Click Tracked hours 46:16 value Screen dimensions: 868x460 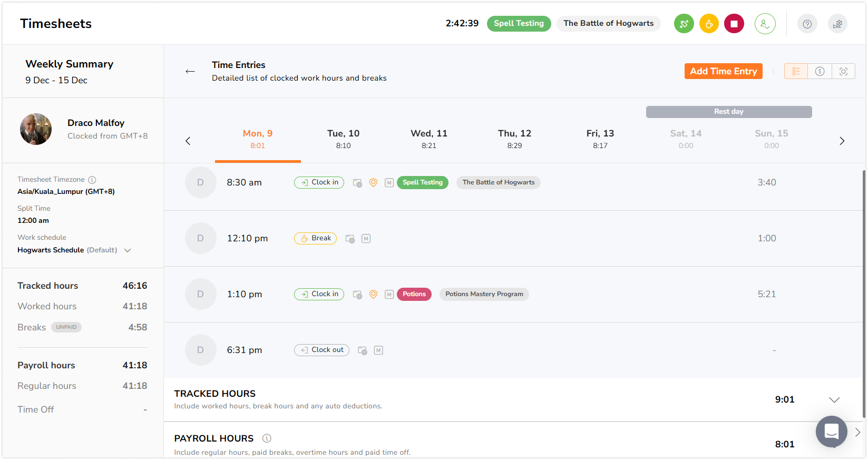[135, 286]
